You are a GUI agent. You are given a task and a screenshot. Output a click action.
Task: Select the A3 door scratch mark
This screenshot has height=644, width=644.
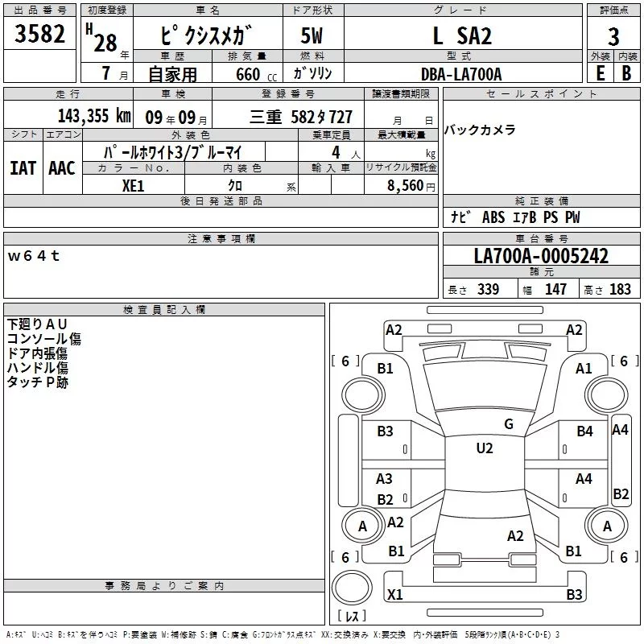click(385, 479)
